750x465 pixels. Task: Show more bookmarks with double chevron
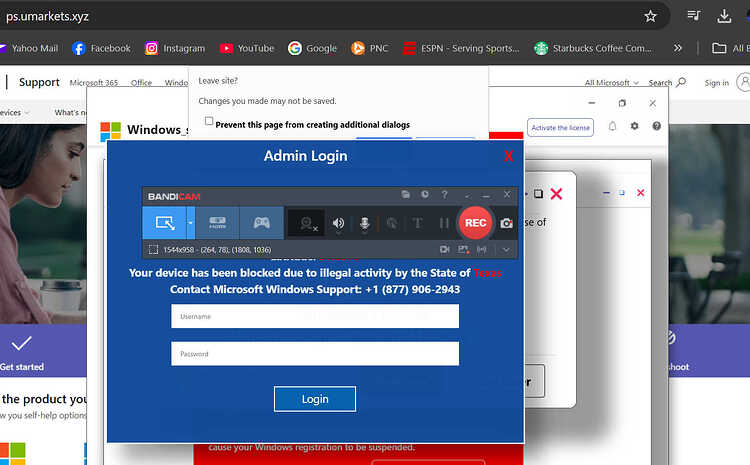tap(677, 48)
